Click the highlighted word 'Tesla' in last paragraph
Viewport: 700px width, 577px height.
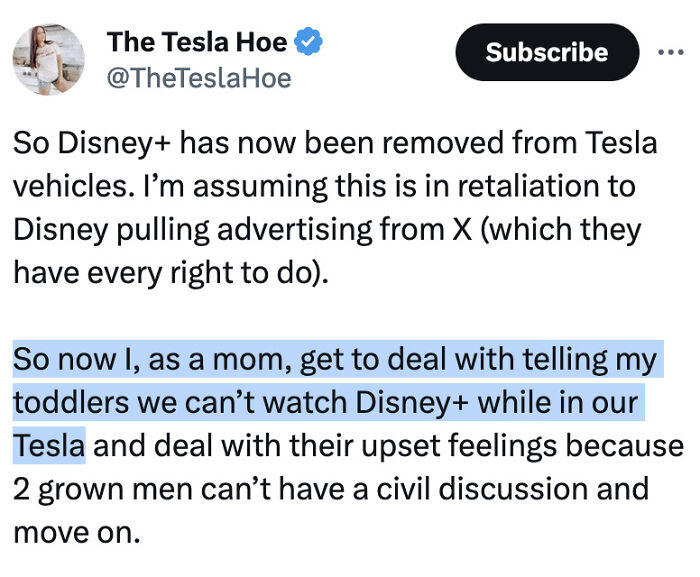coord(49,444)
